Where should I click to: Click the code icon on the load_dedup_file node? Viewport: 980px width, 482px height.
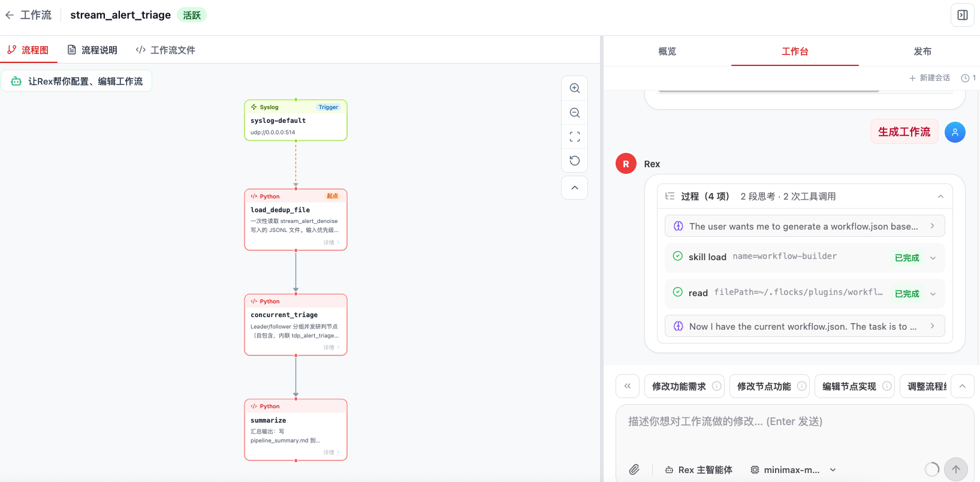254,197
